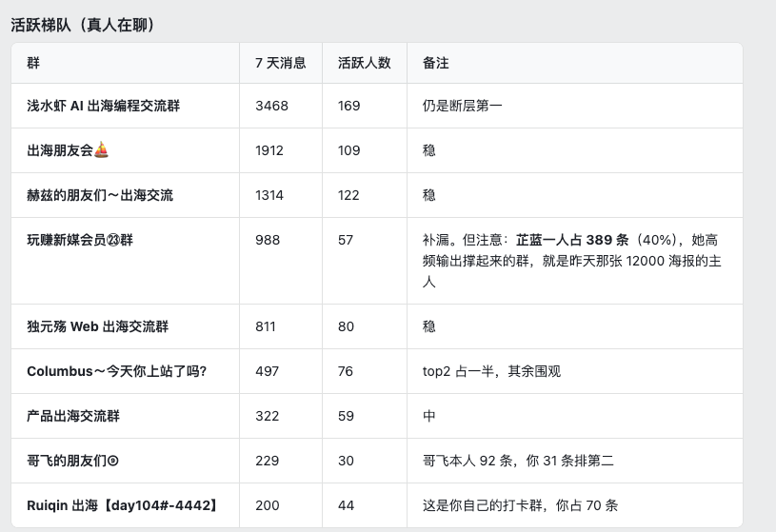Click the heading 活跃梯队（真人在聊）
The height and width of the screenshot is (532, 776).
pos(83,26)
